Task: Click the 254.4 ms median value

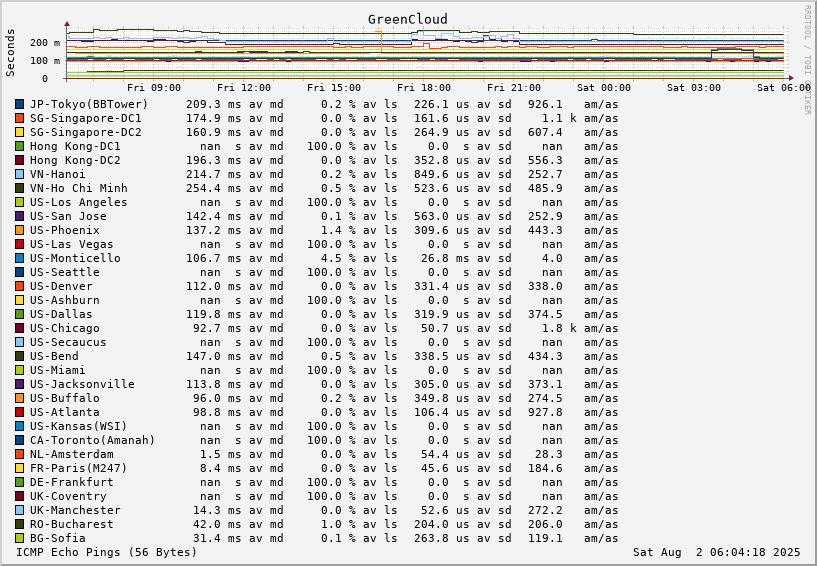Action: (x=214, y=188)
